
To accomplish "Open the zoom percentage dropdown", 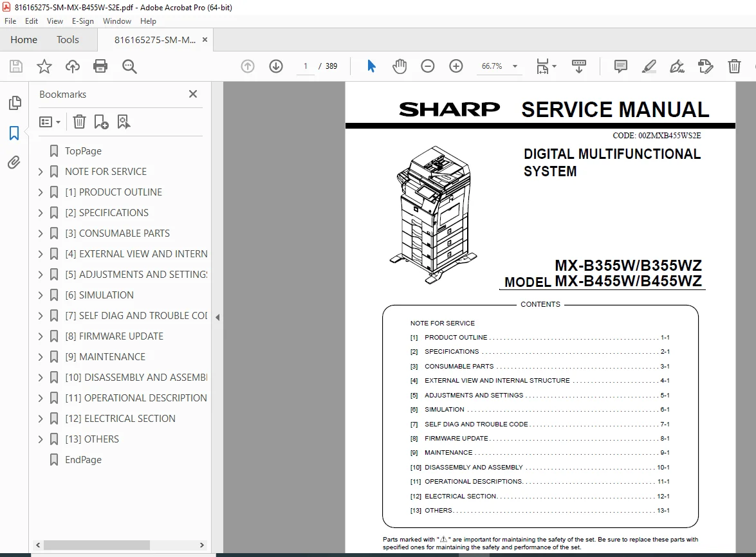I will point(515,66).
